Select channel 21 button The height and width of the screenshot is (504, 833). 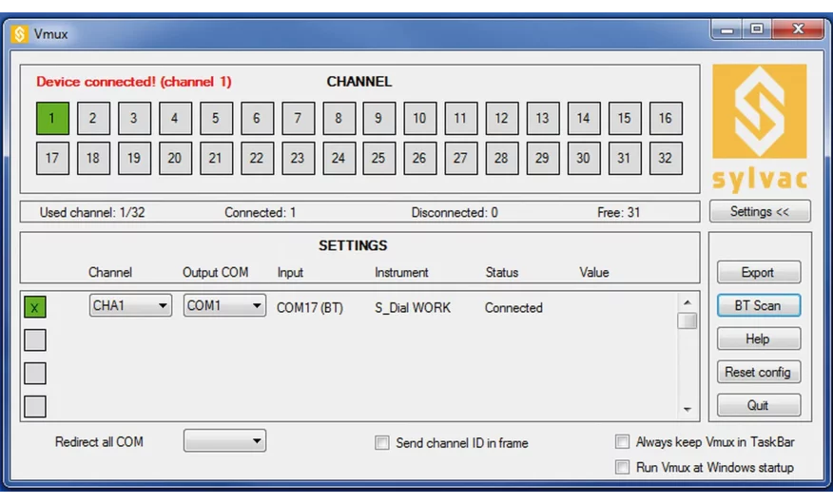click(216, 158)
